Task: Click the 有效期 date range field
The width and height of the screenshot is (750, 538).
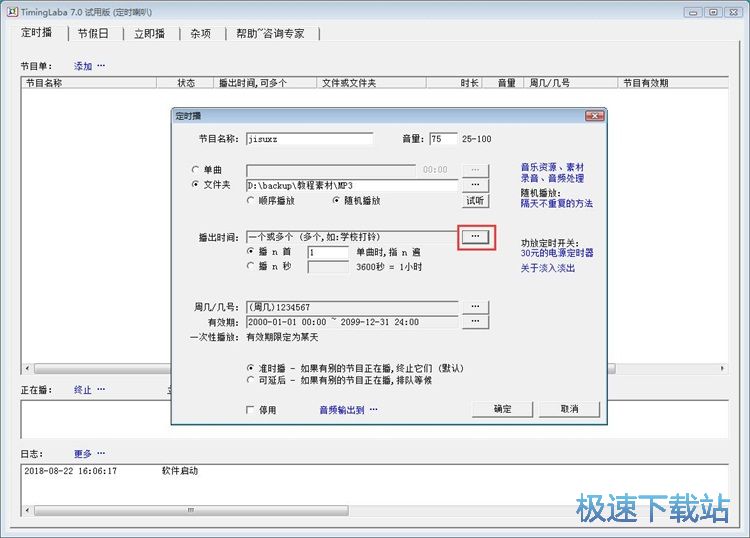Action: click(x=352, y=322)
